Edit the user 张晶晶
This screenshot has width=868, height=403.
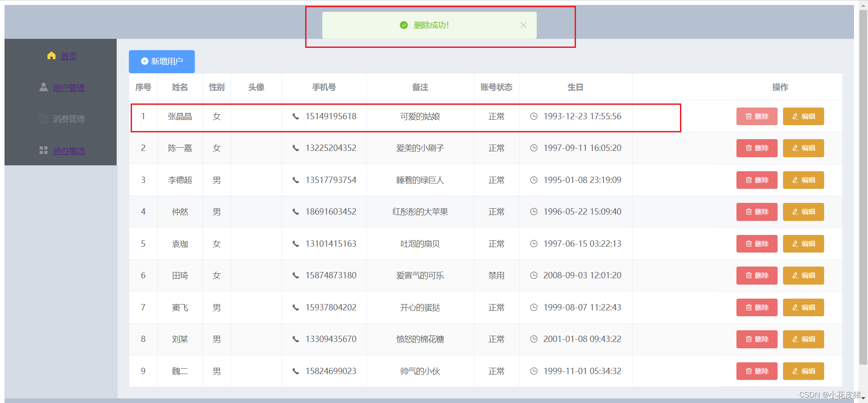tap(803, 117)
